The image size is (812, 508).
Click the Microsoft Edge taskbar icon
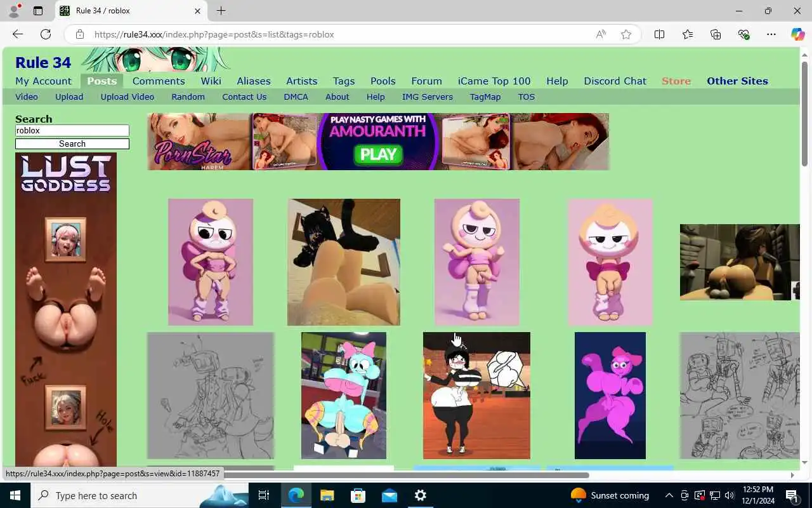[296, 495]
